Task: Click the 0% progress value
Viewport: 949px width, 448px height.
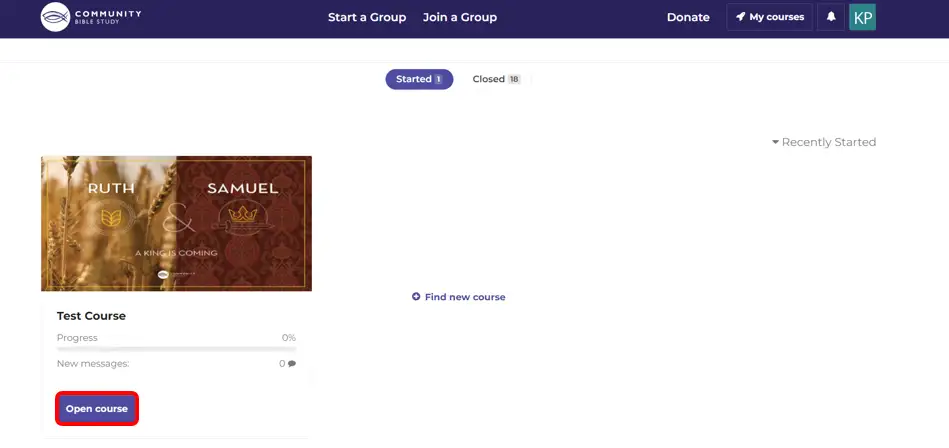Action: click(x=288, y=338)
